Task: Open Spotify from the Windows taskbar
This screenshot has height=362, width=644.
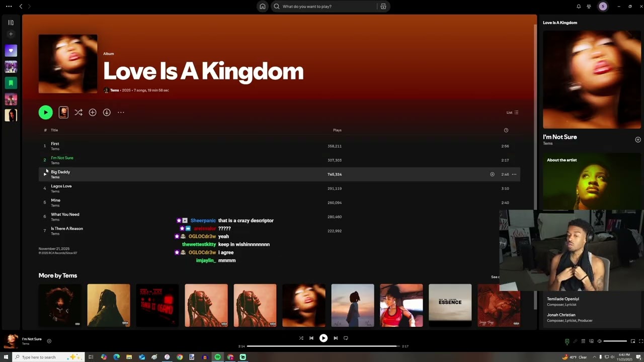Action: point(217,357)
